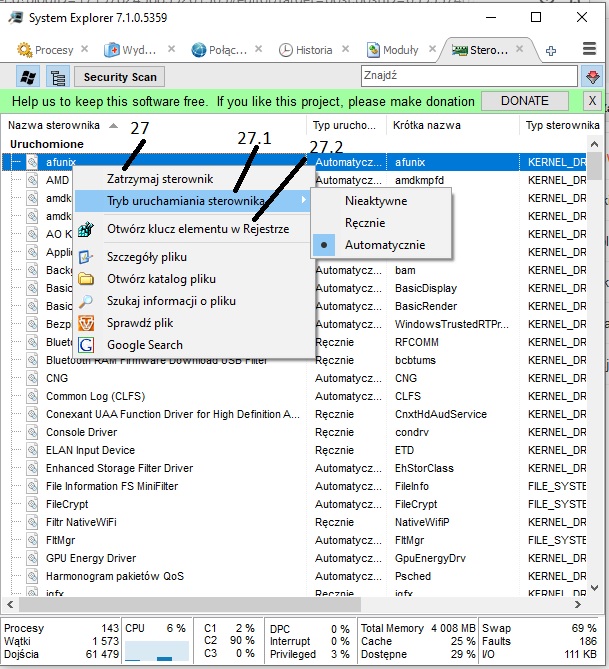This screenshot has width=609, height=669.
Task: Click the FileCrypt driver icon
Action: [32, 504]
